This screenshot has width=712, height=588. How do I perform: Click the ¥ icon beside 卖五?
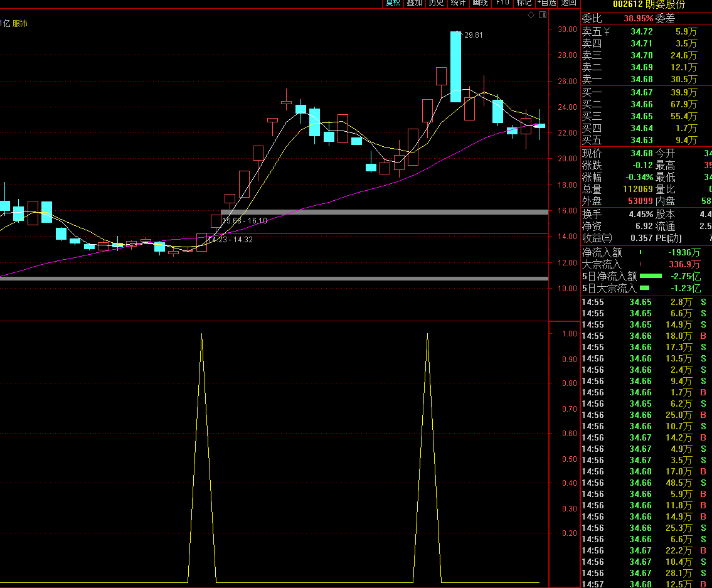(607, 31)
